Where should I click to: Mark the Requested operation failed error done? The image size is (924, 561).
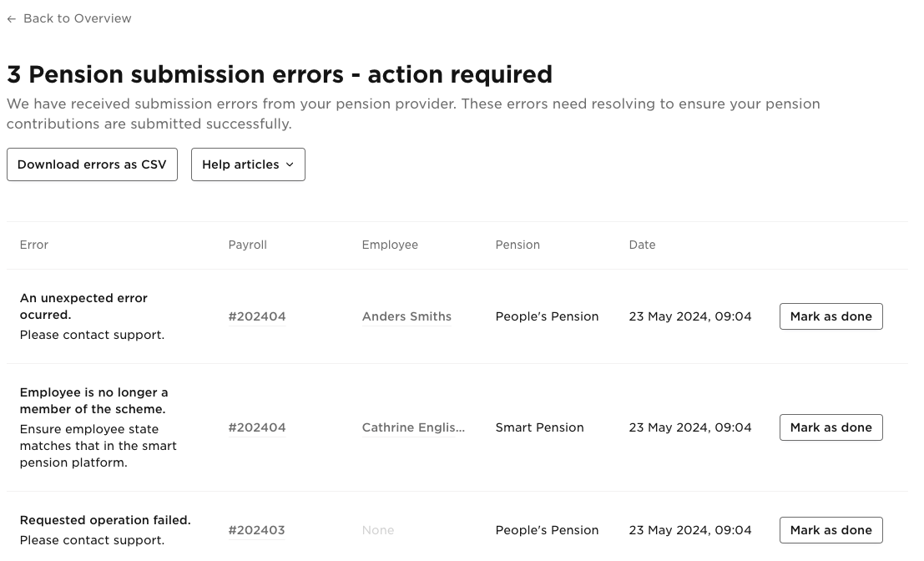click(831, 529)
